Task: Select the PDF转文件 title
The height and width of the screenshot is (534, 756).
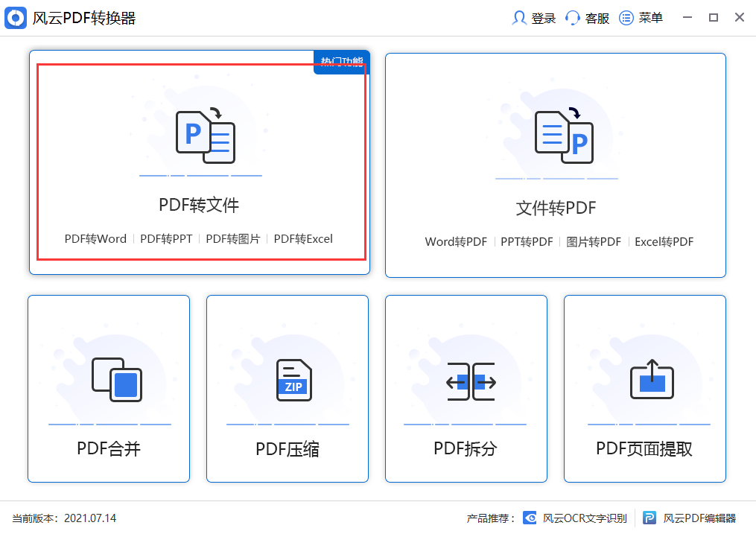Action: (x=199, y=205)
